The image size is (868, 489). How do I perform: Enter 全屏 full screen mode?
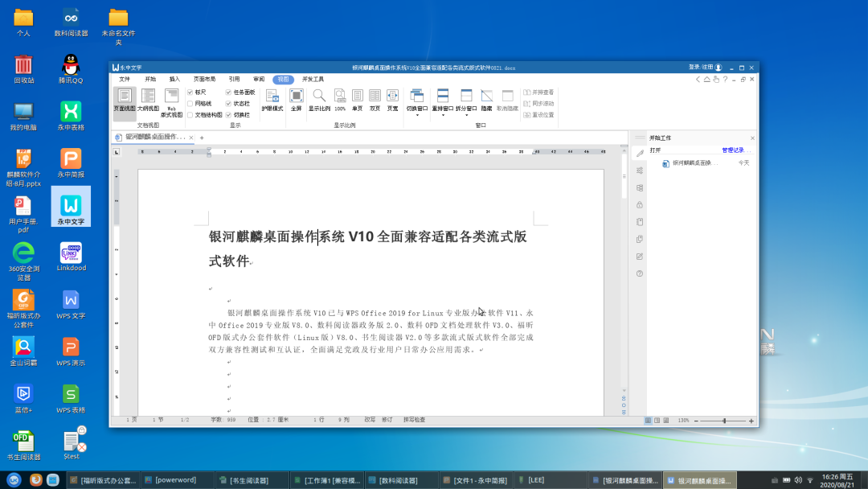click(x=296, y=100)
